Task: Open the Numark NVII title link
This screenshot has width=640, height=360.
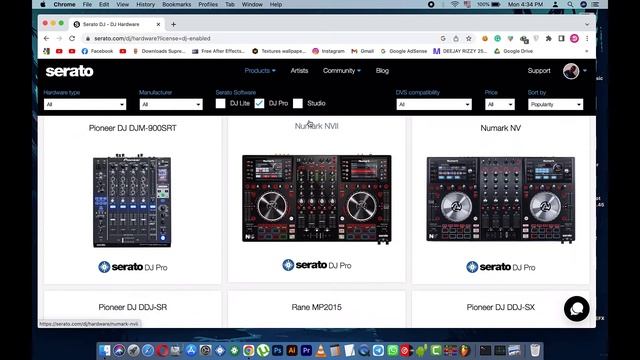Action: [317, 126]
